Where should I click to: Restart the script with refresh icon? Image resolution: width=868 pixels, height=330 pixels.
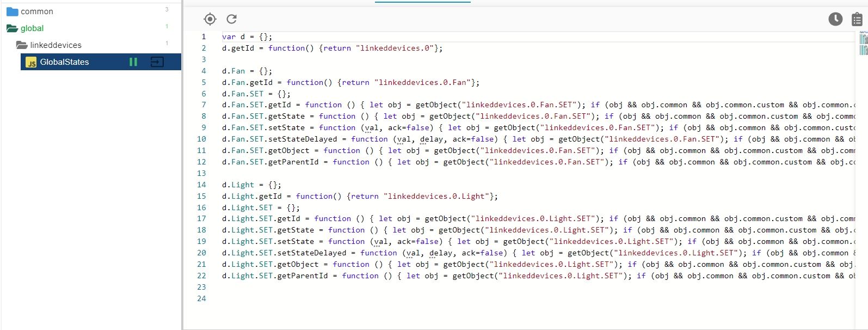point(231,19)
